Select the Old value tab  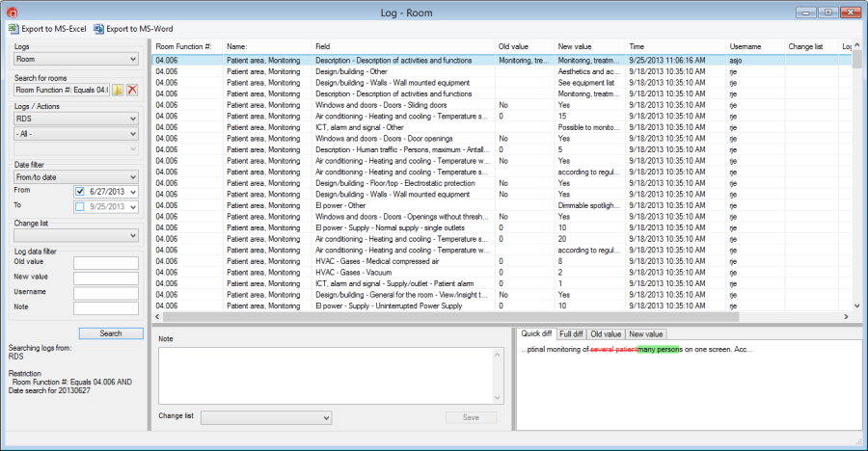(x=606, y=333)
